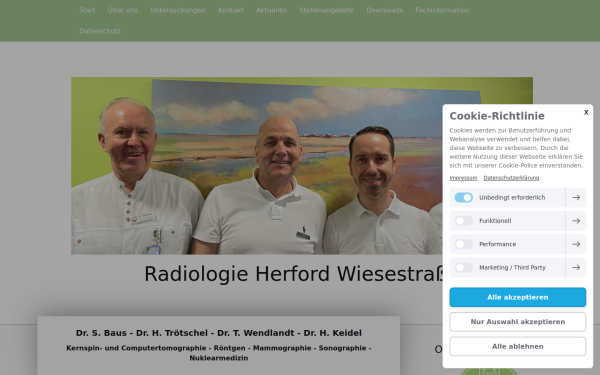Click the Alle ablehnen button
Viewport: 600px width, 375px height.
pyautogui.click(x=517, y=346)
